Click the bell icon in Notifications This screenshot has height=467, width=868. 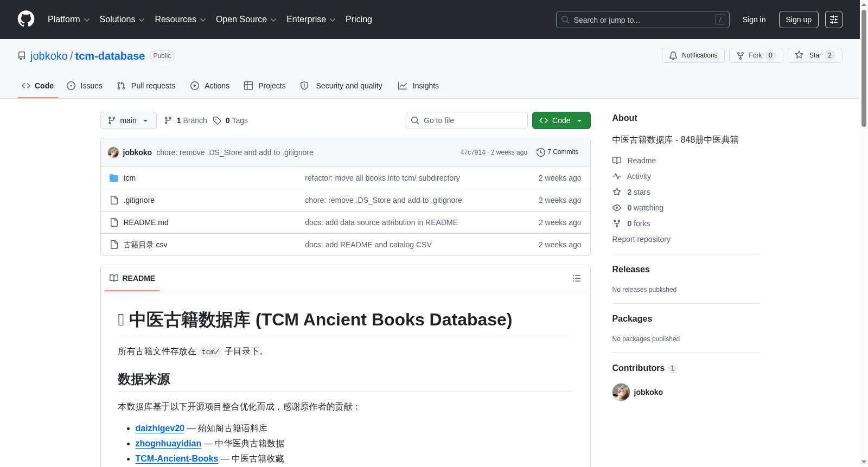[673, 55]
